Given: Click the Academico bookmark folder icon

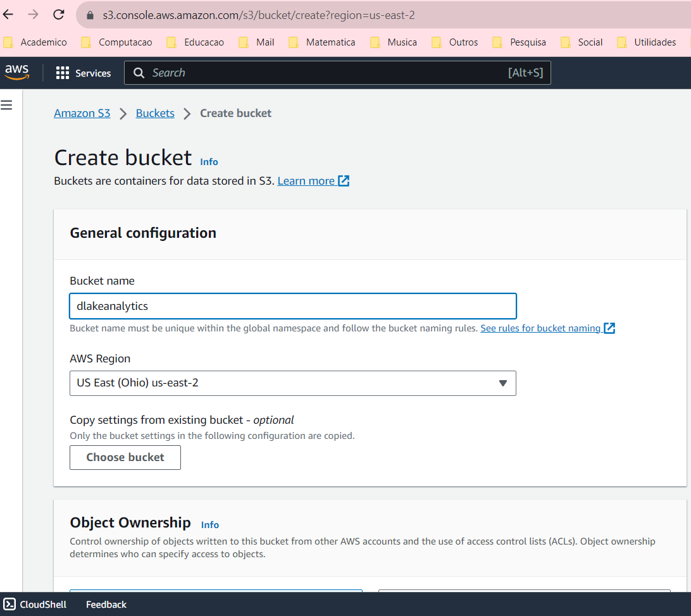Looking at the screenshot, I should (8, 42).
